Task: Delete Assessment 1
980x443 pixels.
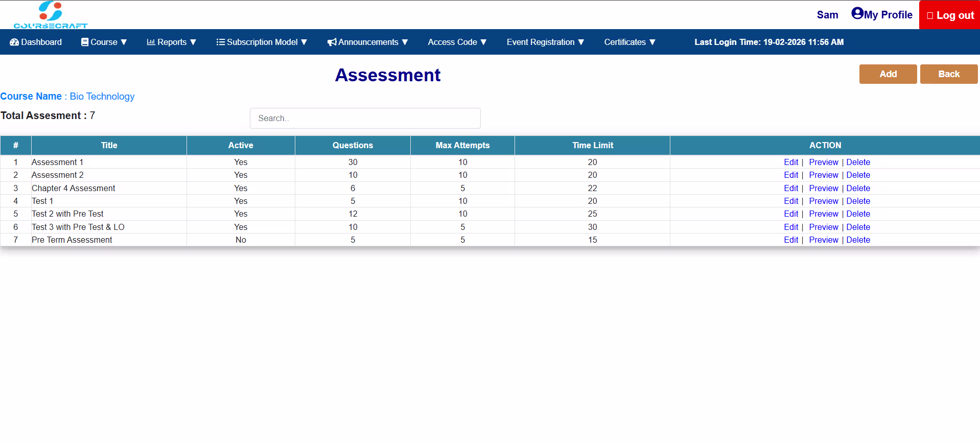Action: pyautogui.click(x=858, y=162)
